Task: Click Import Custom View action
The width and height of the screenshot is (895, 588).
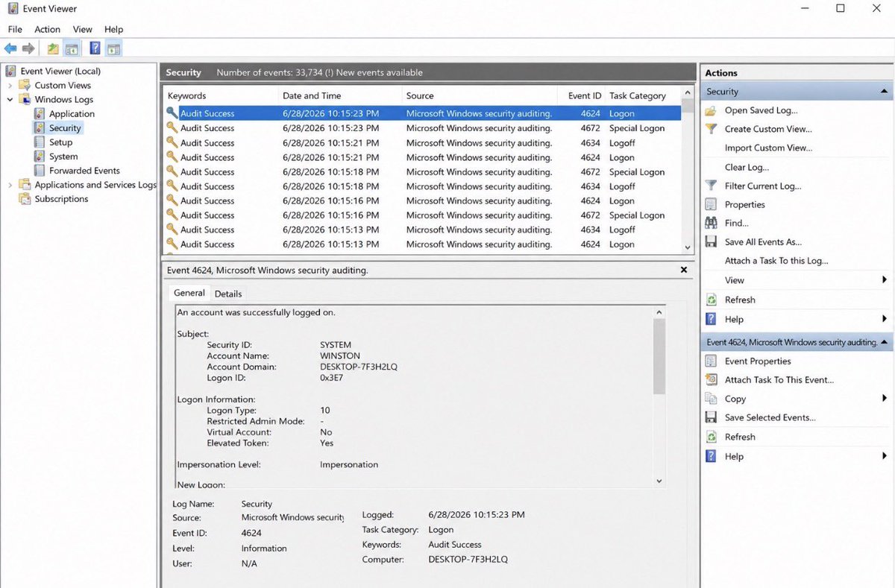Action: (768, 148)
